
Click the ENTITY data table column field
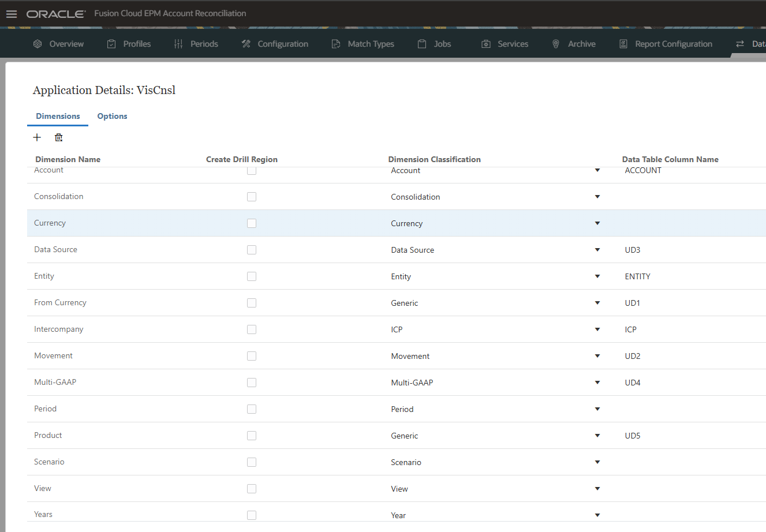[x=638, y=276]
